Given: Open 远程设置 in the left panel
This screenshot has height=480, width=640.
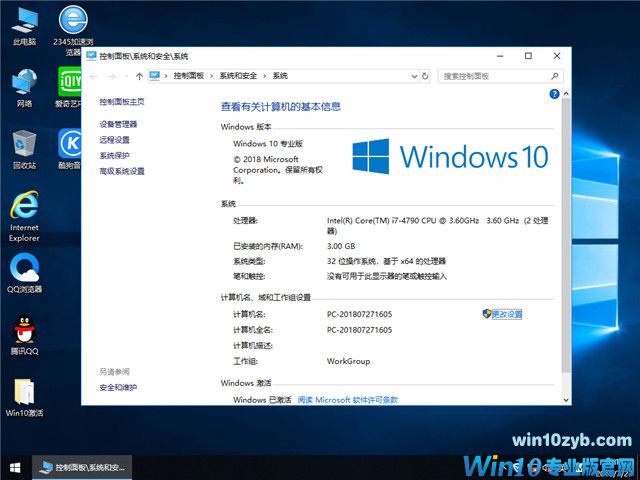Looking at the screenshot, I should click(114, 140).
